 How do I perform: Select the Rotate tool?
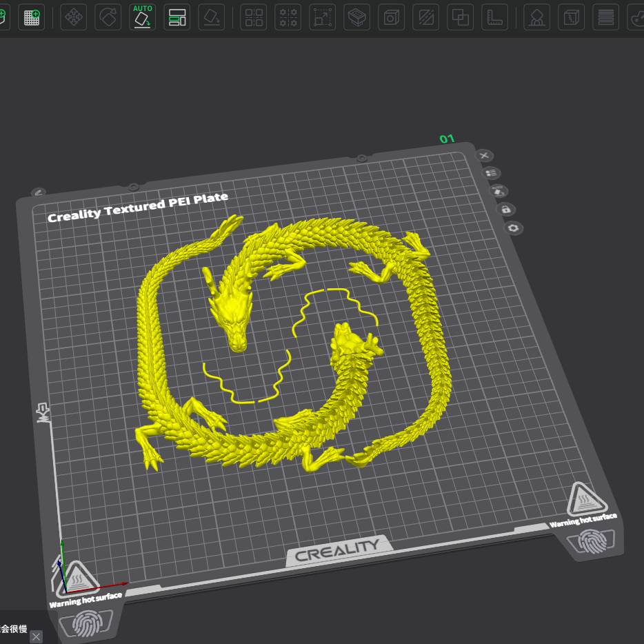tap(108, 17)
